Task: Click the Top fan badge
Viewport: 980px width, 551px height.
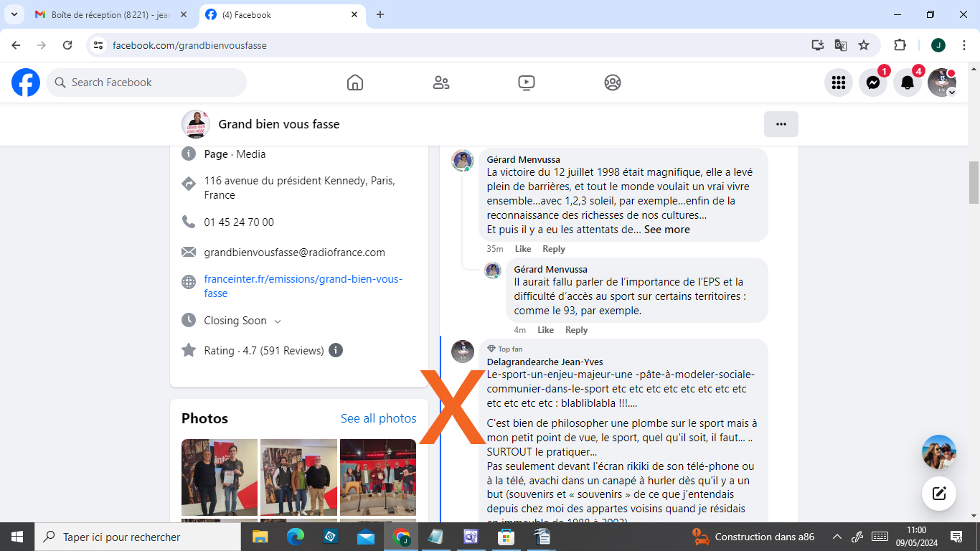Action: pyautogui.click(x=504, y=349)
